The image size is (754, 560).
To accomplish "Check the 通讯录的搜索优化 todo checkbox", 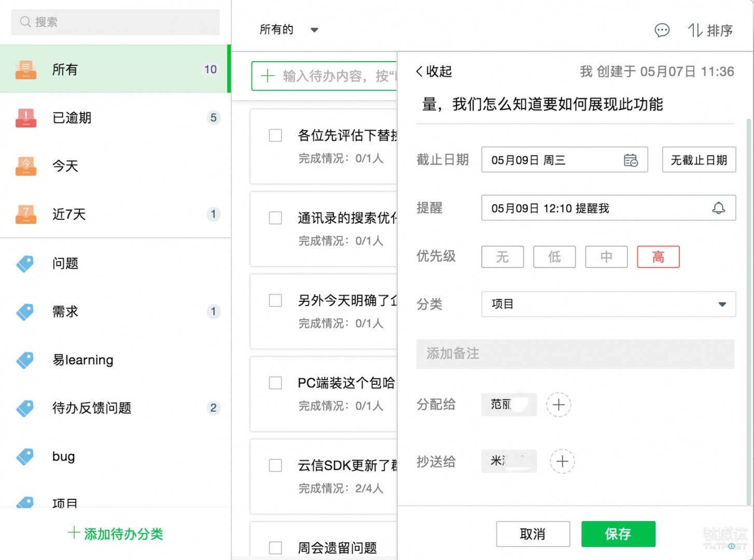I will click(x=275, y=218).
